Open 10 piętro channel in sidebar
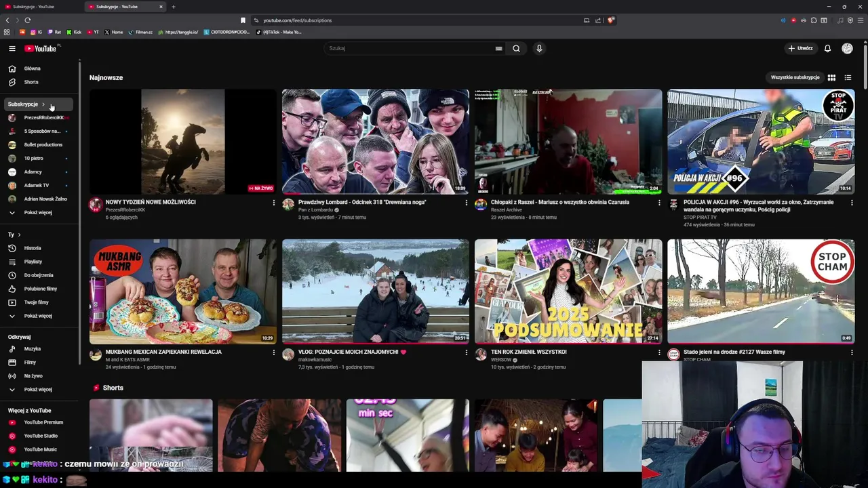The height and width of the screenshot is (488, 868). 38,159
